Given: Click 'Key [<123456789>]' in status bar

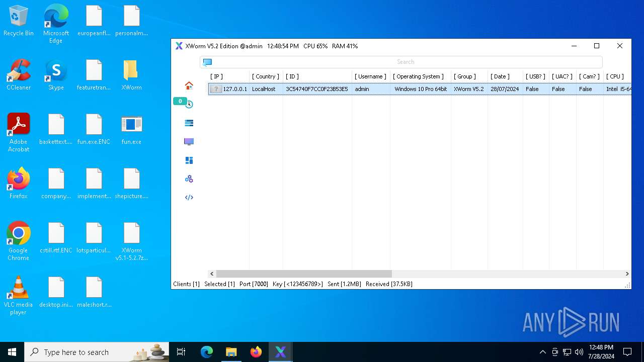Looking at the screenshot, I should (x=298, y=284).
